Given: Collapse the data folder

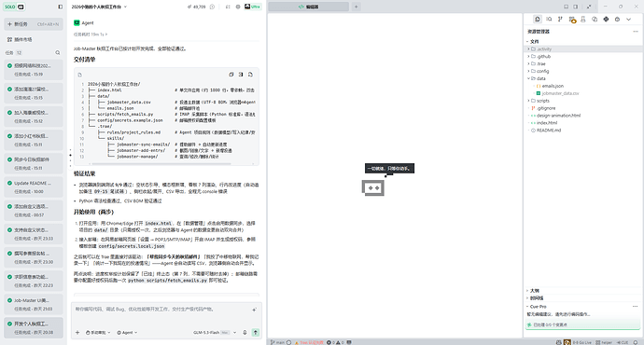Looking at the screenshot, I should (582, 78).
